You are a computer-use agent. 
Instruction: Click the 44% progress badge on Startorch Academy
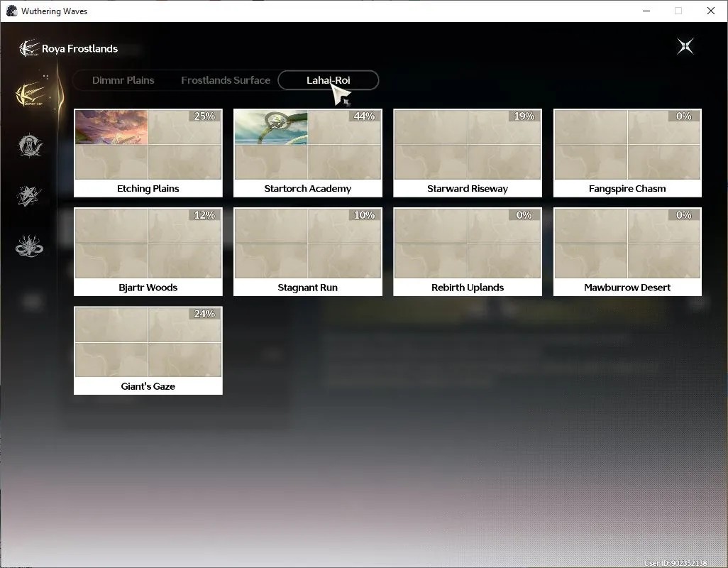pyautogui.click(x=364, y=116)
